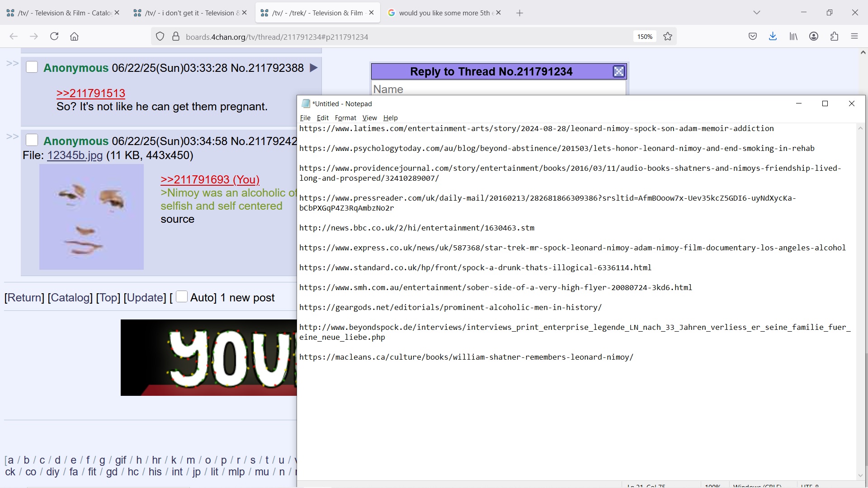Open the browser home page
Image resolution: width=868 pixels, height=488 pixels.
coord(75,37)
